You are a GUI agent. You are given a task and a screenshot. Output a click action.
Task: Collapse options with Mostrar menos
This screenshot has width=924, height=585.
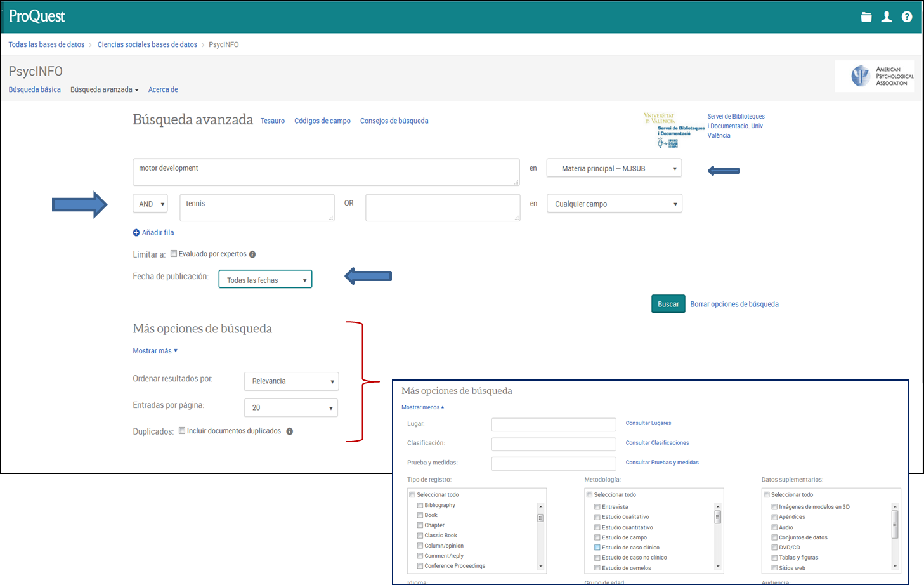(x=422, y=407)
